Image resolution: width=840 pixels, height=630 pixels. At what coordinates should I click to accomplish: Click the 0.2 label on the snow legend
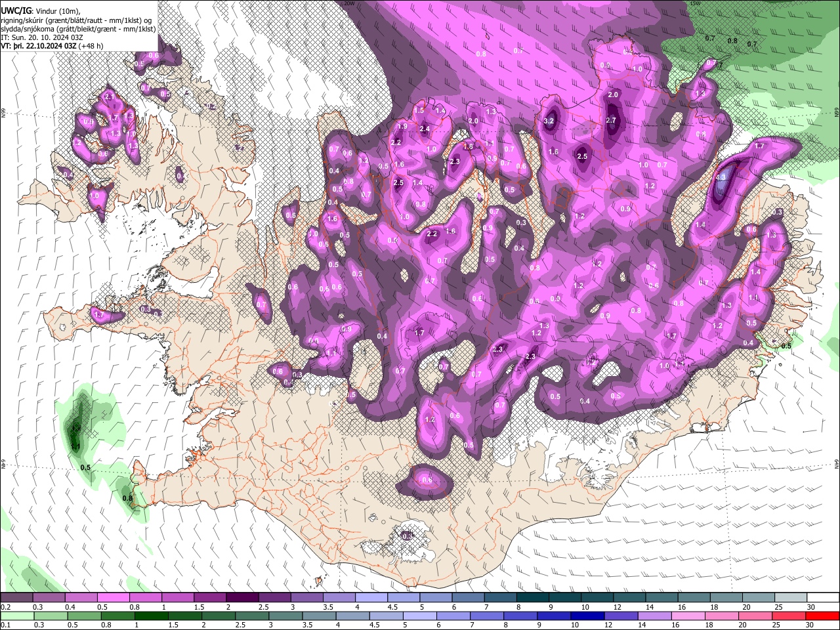coord(6,607)
